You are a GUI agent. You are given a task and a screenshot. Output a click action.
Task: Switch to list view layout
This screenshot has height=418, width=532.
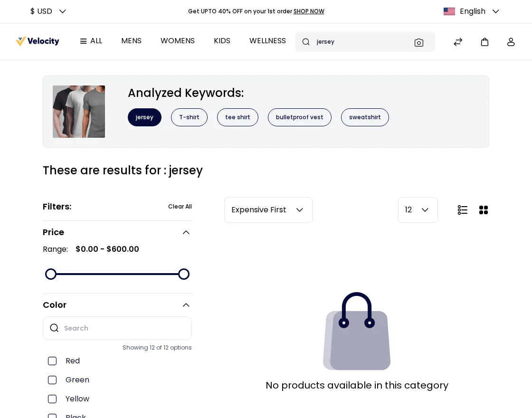[463, 210]
